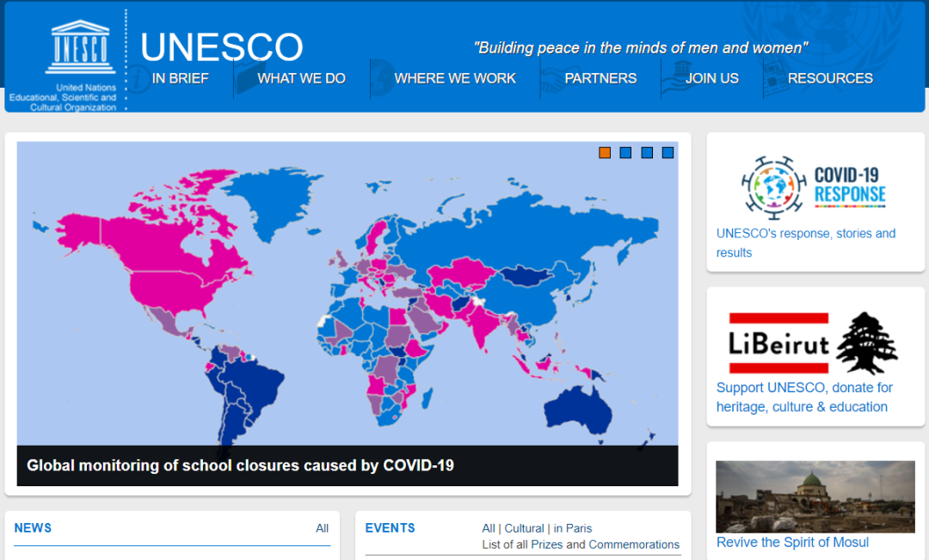Open the PARTNERS menu
The width and height of the screenshot is (929, 560).
(x=600, y=78)
